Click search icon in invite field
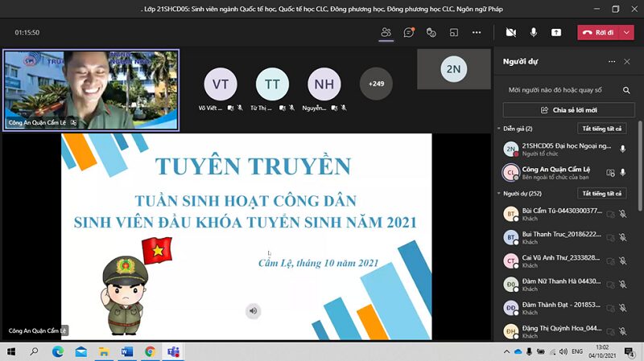The height and width of the screenshot is (361, 644). coord(625,90)
